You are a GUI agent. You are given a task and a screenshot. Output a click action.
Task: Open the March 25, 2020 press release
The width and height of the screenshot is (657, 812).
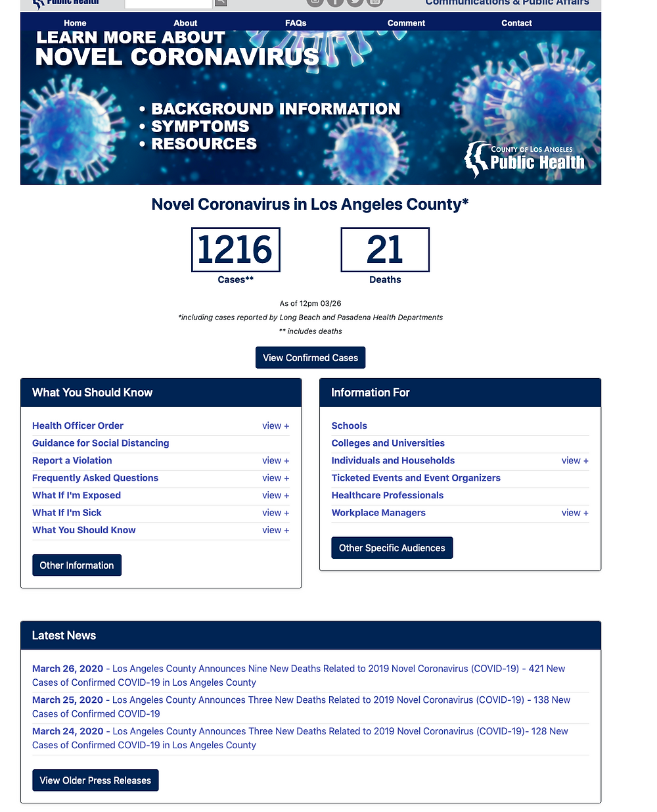(x=302, y=707)
